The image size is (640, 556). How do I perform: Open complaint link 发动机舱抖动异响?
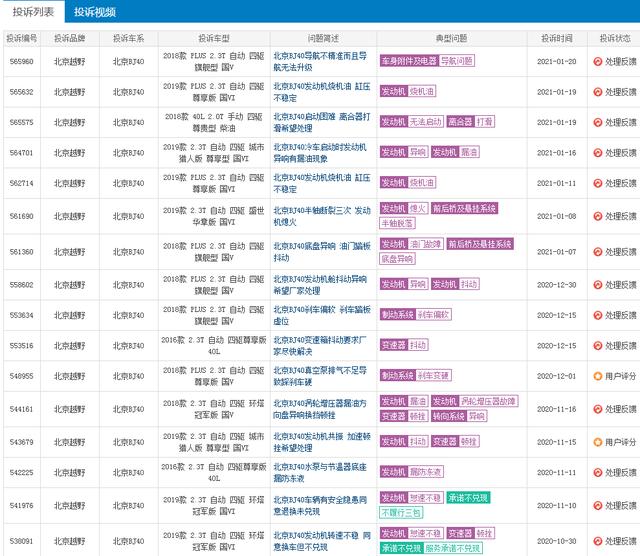tap(320, 285)
